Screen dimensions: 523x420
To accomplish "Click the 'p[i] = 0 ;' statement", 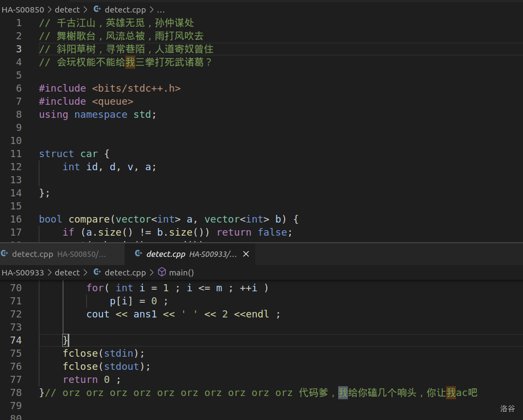I will click(x=139, y=301).
